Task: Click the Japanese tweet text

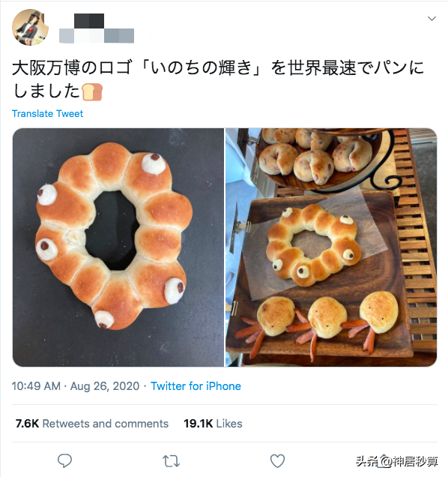Action: click(x=217, y=79)
